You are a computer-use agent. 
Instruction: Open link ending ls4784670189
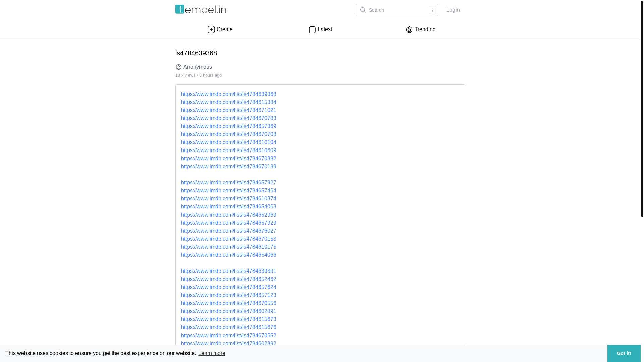click(x=229, y=167)
